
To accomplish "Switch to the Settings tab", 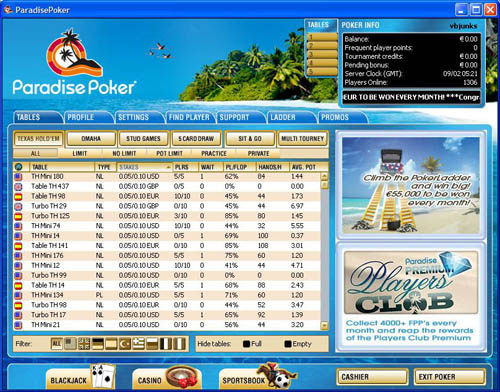I will coord(134,117).
